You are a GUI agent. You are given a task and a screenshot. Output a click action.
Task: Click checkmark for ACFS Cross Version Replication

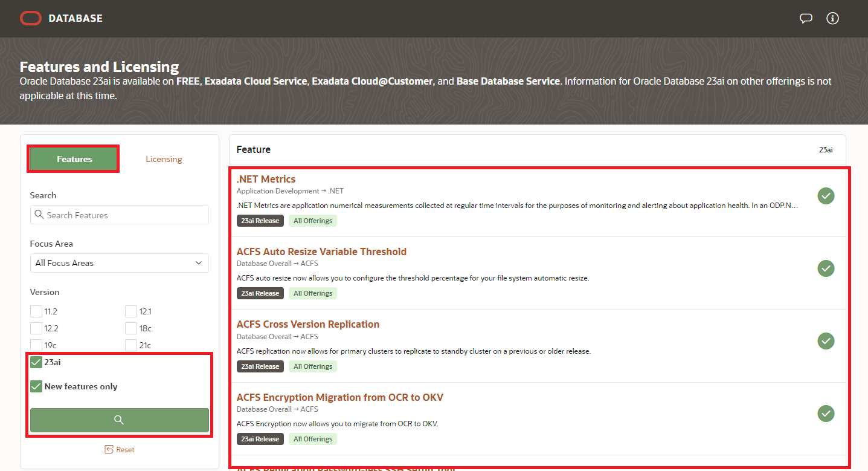pyautogui.click(x=826, y=341)
